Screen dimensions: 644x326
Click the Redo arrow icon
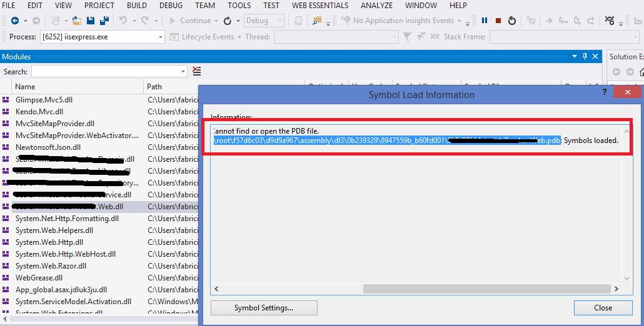pos(145,21)
